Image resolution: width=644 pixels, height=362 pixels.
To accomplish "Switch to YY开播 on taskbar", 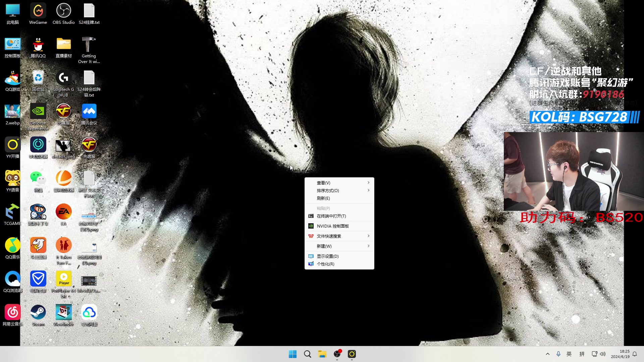I will coord(352,354).
